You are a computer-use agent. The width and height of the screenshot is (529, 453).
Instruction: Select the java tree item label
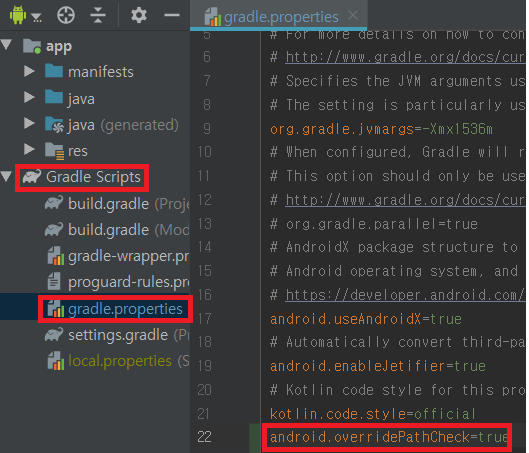tap(81, 99)
